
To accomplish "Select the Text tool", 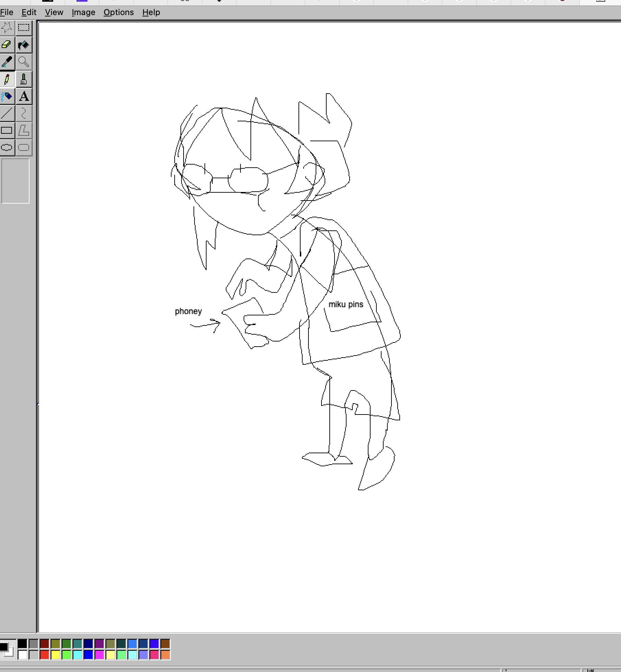I will coord(24,96).
